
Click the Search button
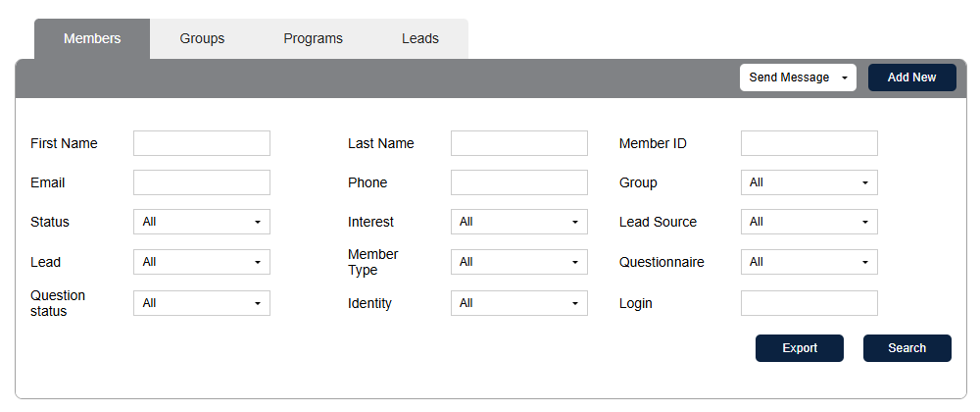coord(906,348)
